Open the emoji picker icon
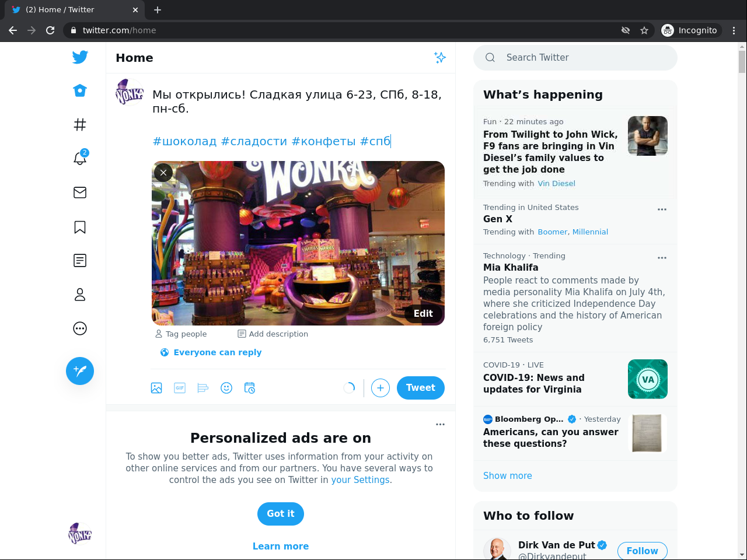747x560 pixels. tap(226, 388)
